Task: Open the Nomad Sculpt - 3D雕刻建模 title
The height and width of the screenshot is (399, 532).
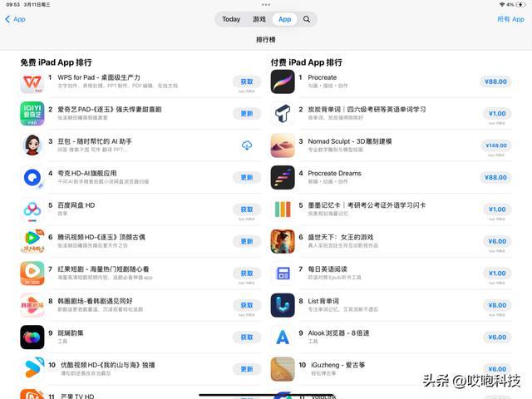Action: pos(350,141)
